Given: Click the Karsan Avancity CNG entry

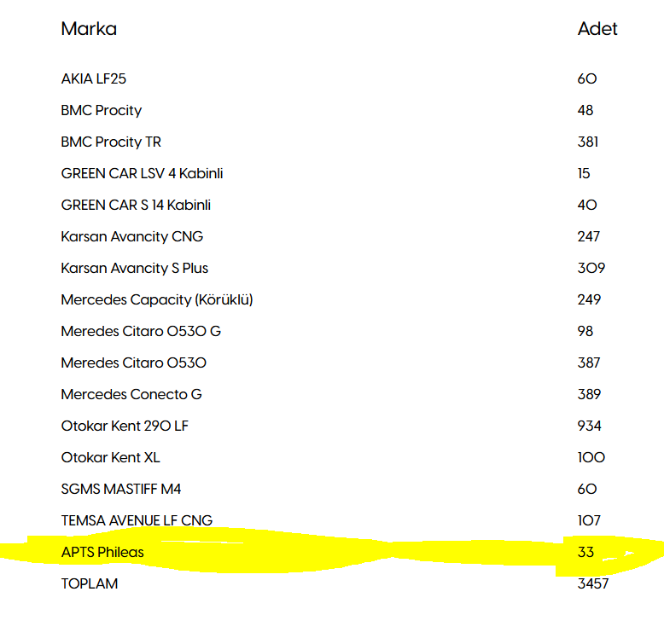Looking at the screenshot, I should 132,236.
